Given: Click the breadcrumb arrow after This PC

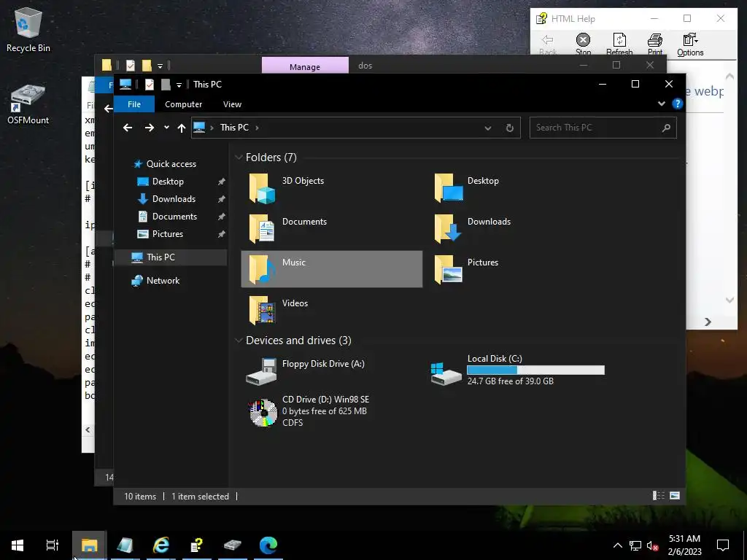Looking at the screenshot, I should 258,128.
